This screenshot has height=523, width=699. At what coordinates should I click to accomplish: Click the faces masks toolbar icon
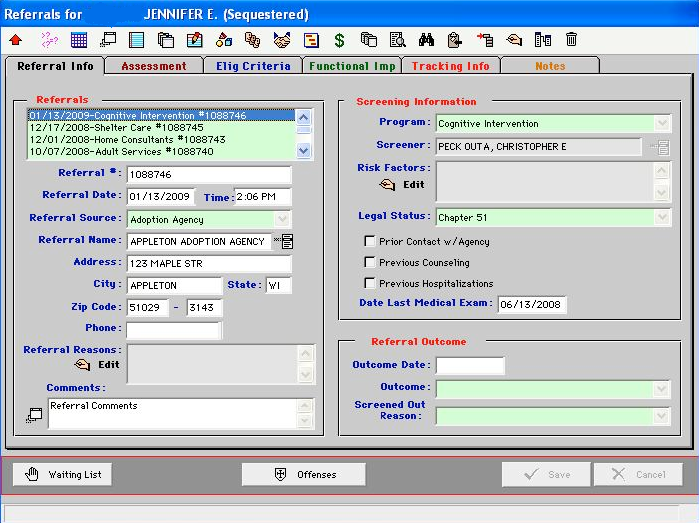point(252,40)
